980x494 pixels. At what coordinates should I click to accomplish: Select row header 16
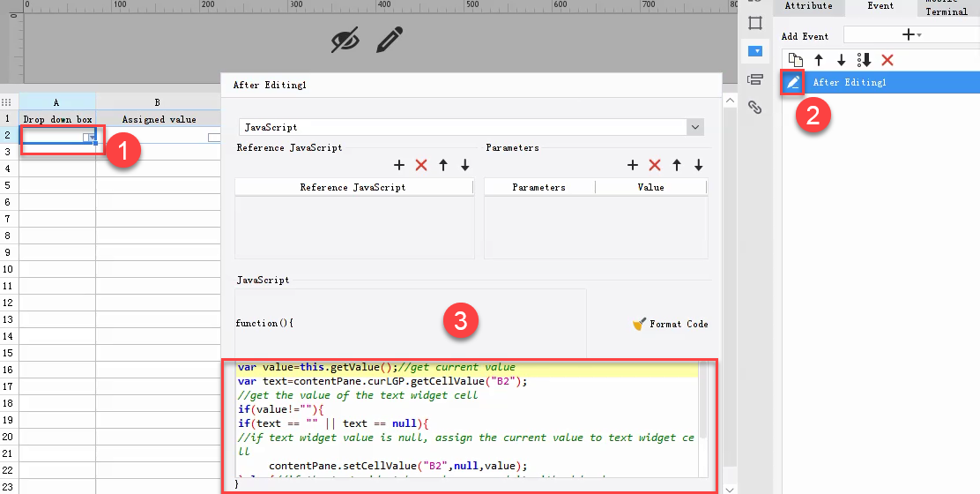pos(8,370)
